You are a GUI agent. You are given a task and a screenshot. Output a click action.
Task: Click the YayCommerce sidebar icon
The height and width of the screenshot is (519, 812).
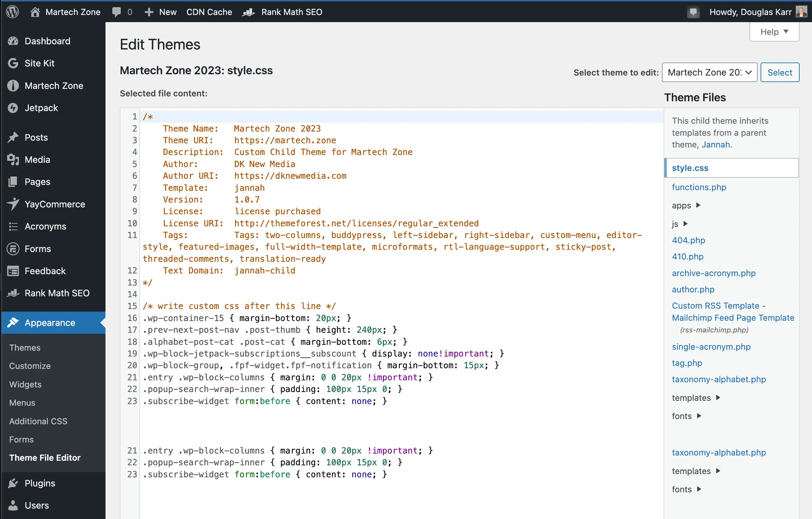[x=13, y=204]
